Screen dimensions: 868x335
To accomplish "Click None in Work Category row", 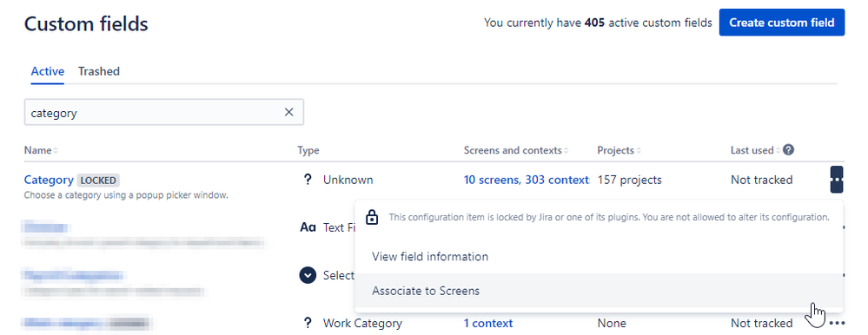I will tap(612, 324).
